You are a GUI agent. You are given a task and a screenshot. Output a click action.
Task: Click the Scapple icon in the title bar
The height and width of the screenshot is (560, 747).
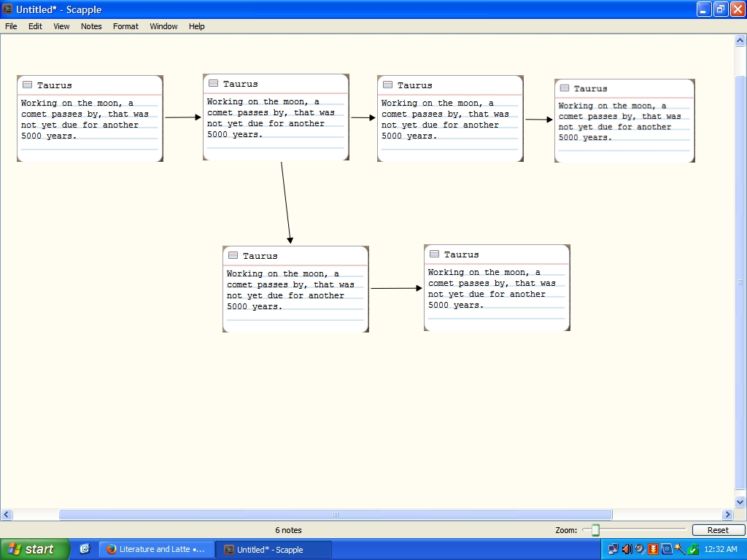coord(7,9)
